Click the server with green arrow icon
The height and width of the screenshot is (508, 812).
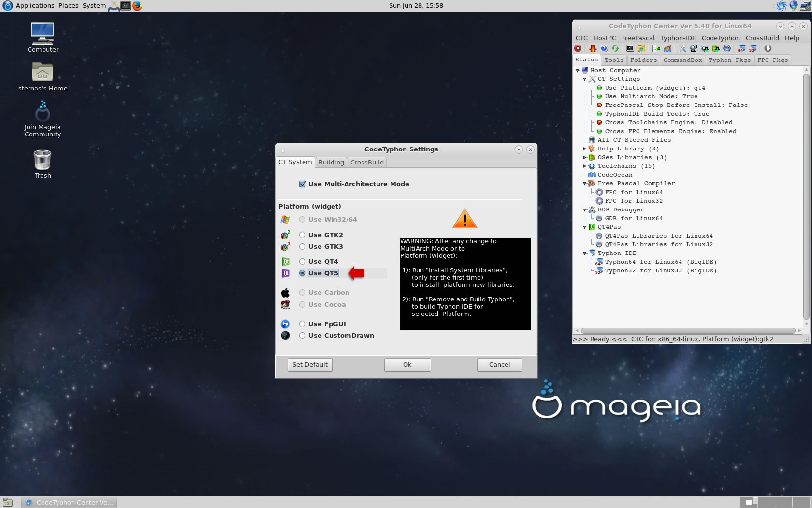coord(656,48)
